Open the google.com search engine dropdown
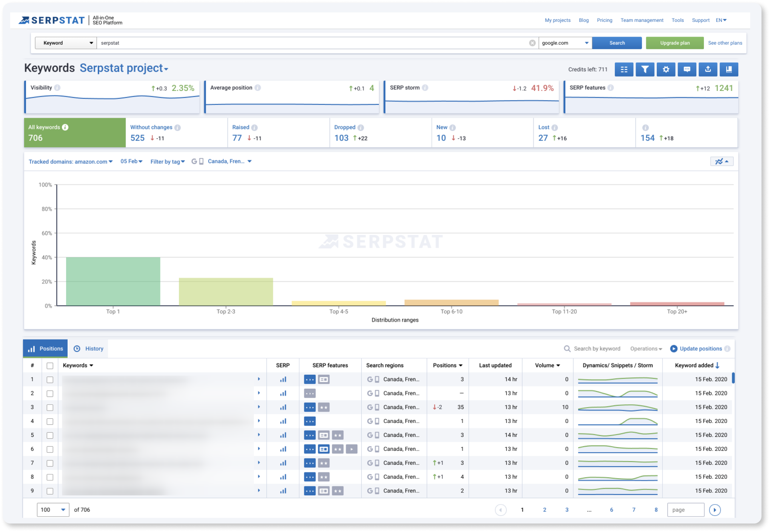Image resolution: width=770 pixels, height=532 pixels. (565, 43)
